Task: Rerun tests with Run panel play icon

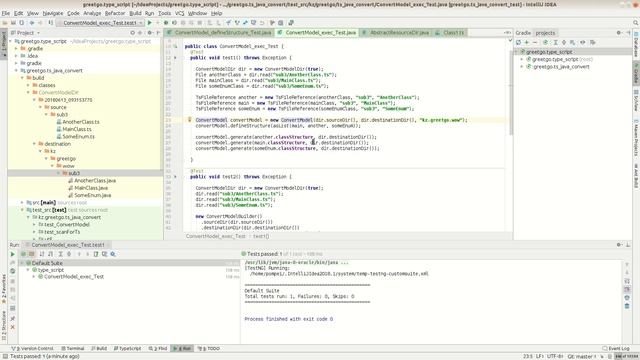Action: pyautogui.click(x=13, y=254)
